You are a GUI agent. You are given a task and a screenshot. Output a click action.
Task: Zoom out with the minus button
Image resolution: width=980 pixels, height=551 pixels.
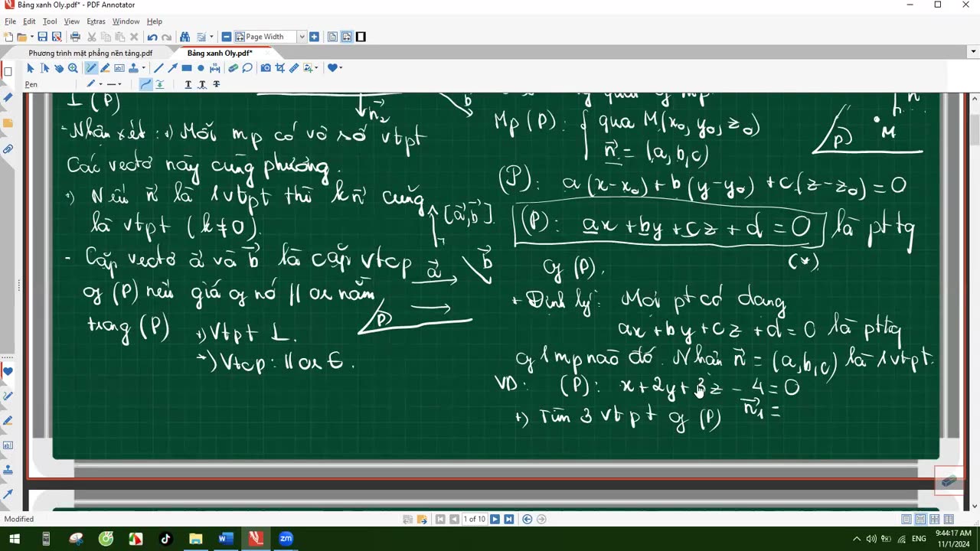pos(227,37)
